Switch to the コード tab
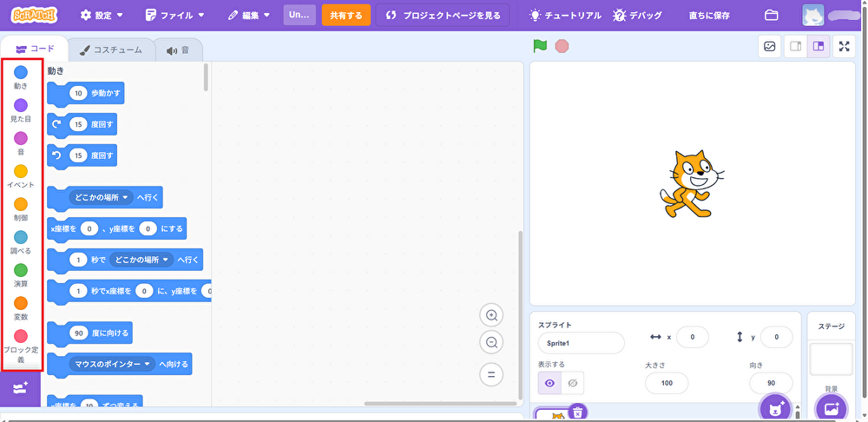868x422 pixels. [35, 49]
